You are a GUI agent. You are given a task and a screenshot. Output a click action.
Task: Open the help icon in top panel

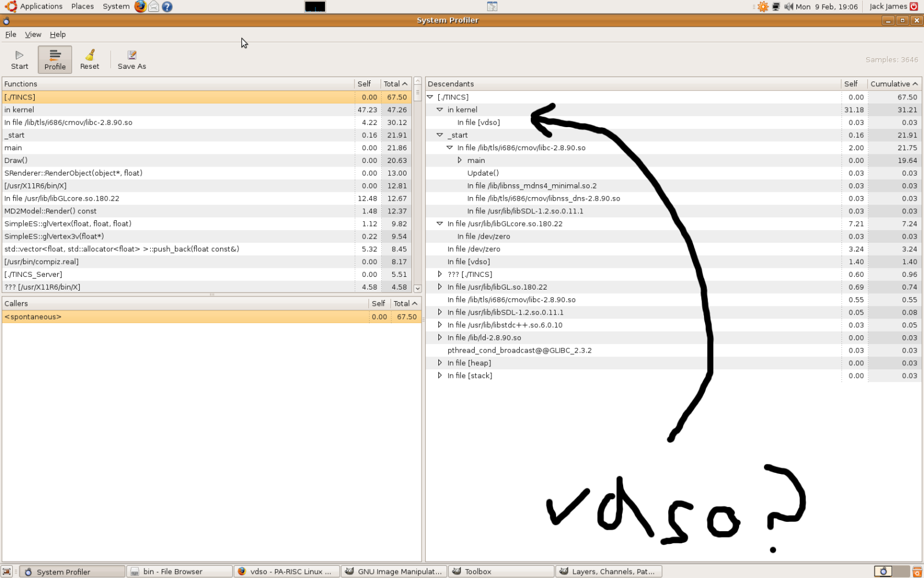point(167,6)
